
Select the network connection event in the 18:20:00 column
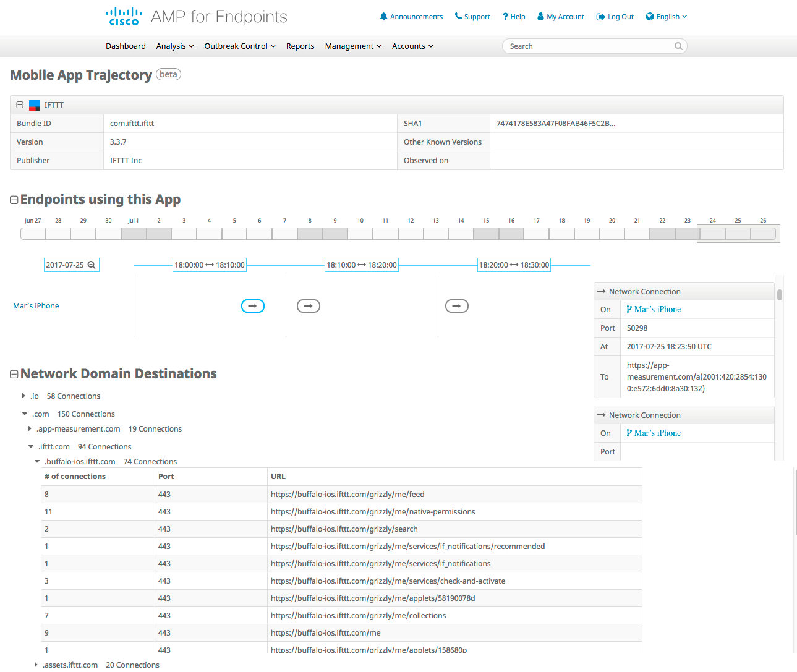click(457, 306)
